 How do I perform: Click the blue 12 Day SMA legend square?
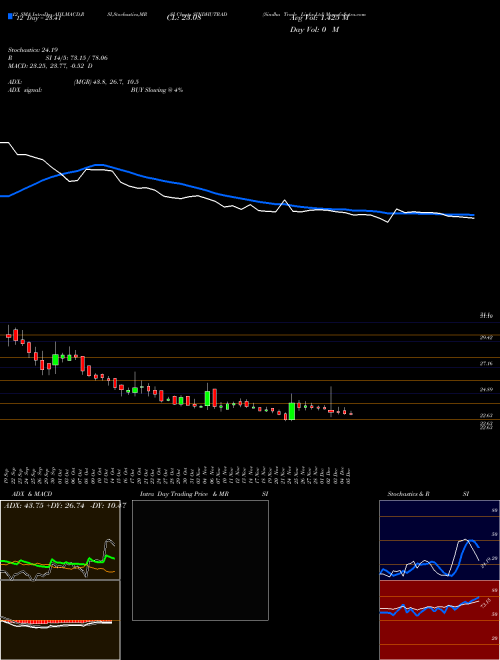(x=10, y=17)
